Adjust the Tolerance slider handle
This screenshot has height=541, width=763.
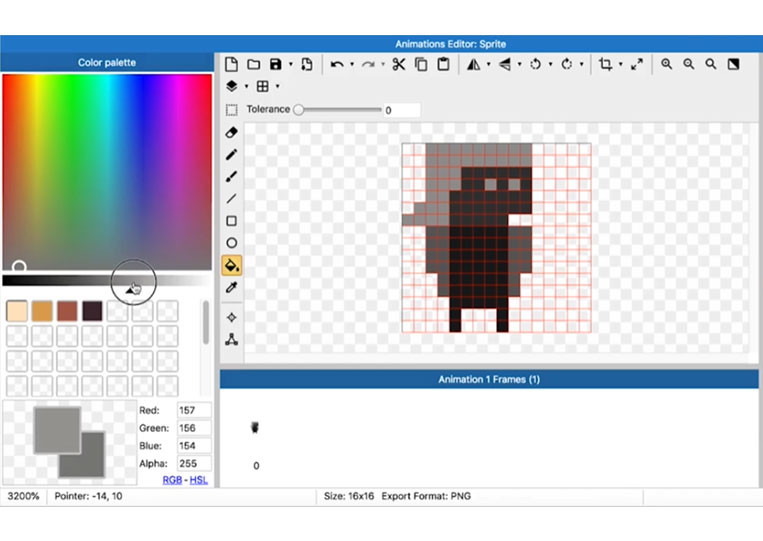pos(299,110)
